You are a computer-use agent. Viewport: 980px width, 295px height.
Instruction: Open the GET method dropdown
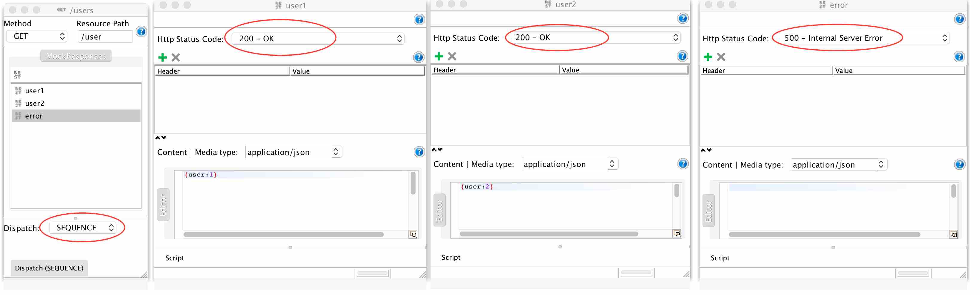tap(37, 37)
